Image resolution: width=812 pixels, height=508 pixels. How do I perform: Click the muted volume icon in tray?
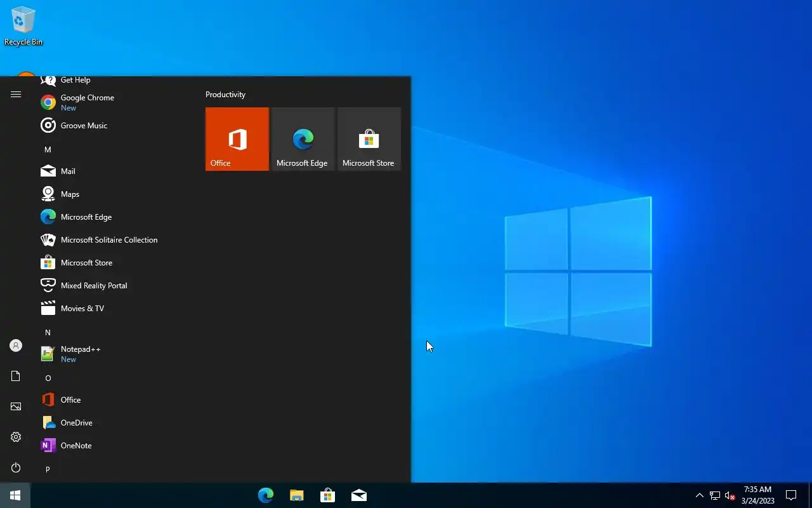point(730,495)
